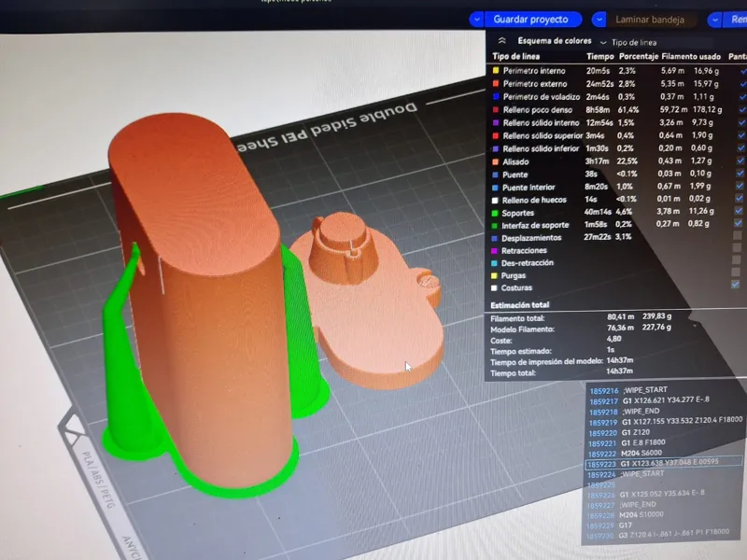Click the magenta Retracciones color swatch
747x560 pixels.
[495, 250]
